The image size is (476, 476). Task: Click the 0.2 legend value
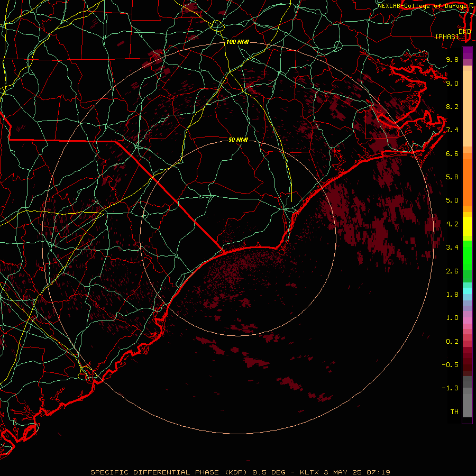(x=452, y=342)
